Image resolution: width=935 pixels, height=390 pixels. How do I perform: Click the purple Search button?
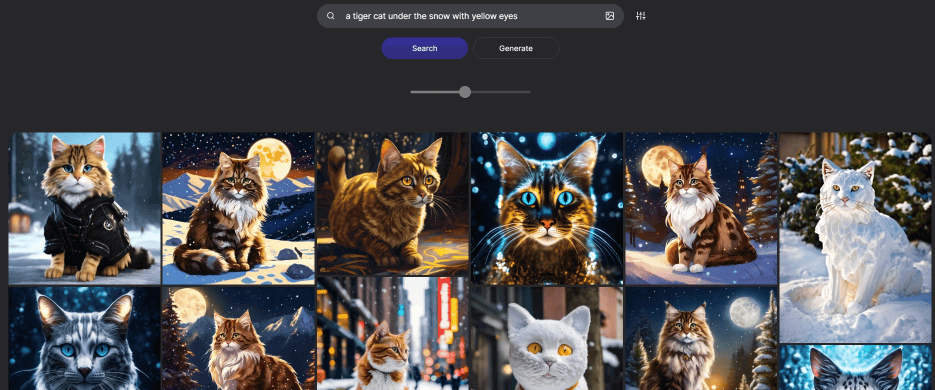[x=425, y=48]
